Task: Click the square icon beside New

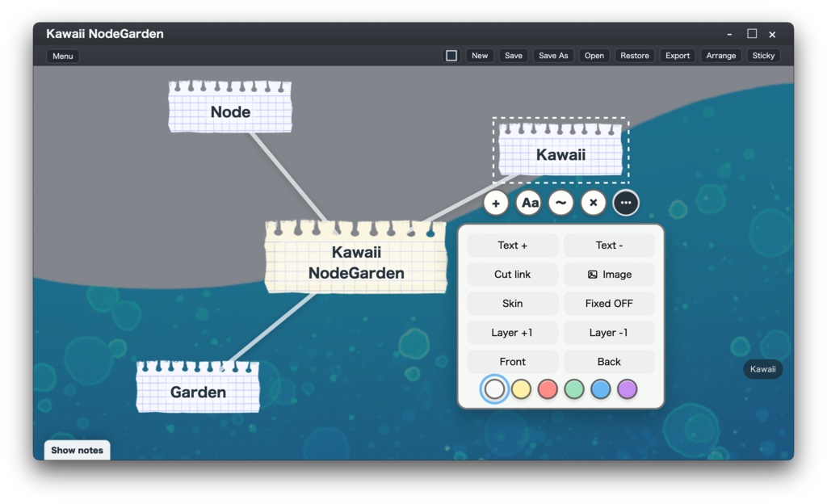Action: click(451, 56)
